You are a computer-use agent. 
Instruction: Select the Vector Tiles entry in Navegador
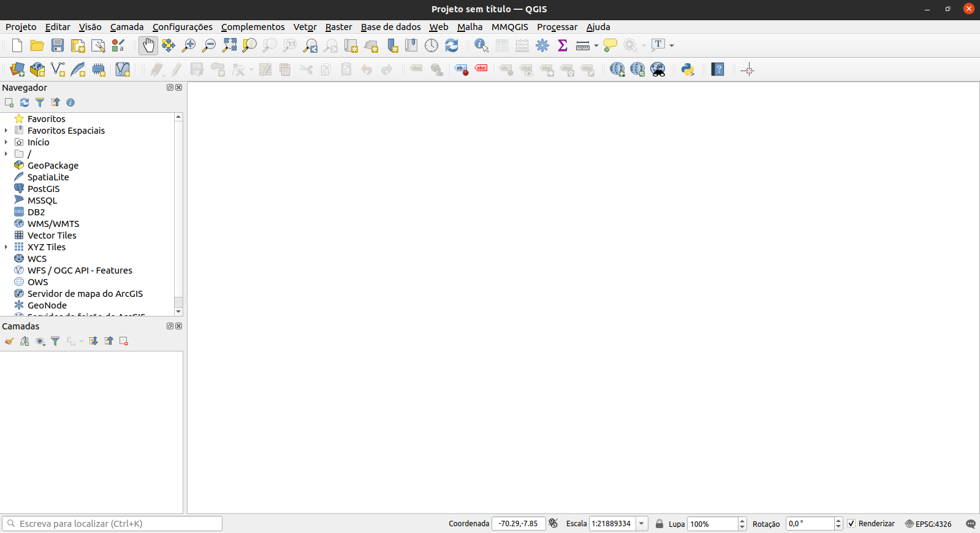51,236
